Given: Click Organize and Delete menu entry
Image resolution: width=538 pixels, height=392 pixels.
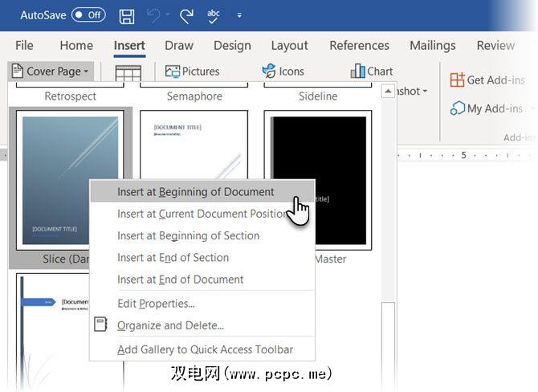Looking at the screenshot, I should [202, 325].
